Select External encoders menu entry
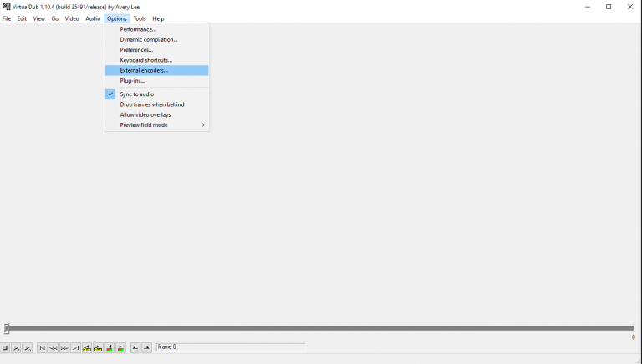This screenshot has height=364, width=642. 144,71
